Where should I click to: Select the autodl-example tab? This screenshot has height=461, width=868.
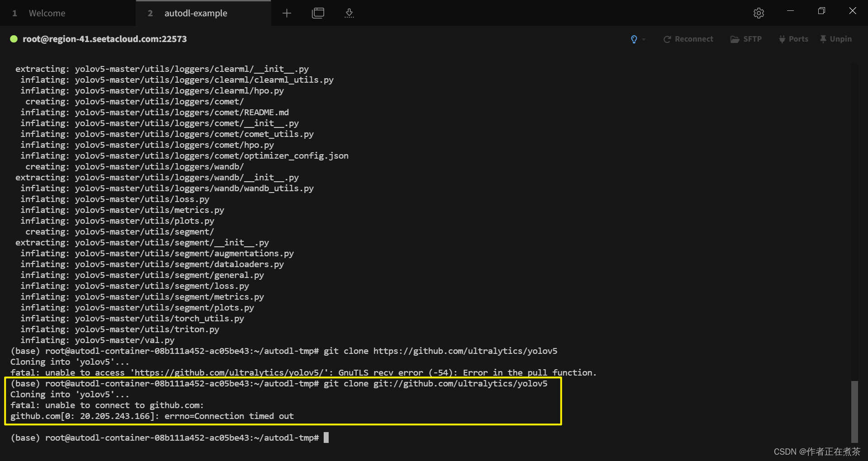[x=203, y=13]
